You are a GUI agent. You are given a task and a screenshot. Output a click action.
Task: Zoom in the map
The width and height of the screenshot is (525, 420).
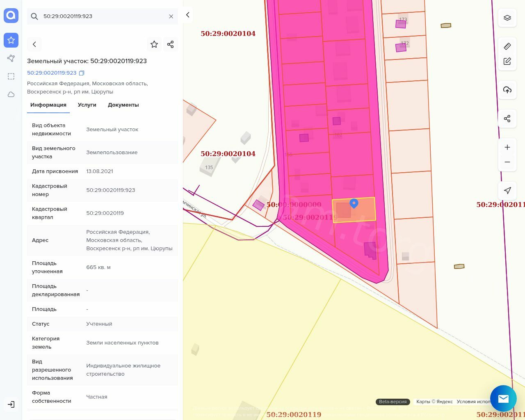[507, 147]
